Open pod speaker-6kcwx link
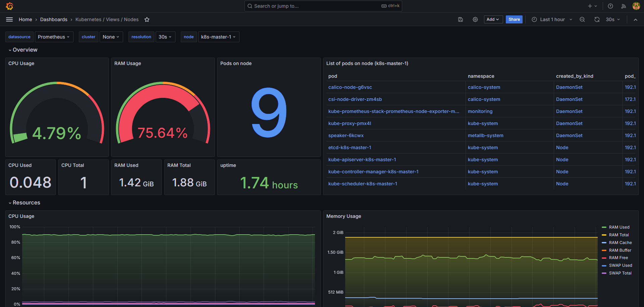Image resolution: width=644 pixels, height=307 pixels. click(x=346, y=135)
